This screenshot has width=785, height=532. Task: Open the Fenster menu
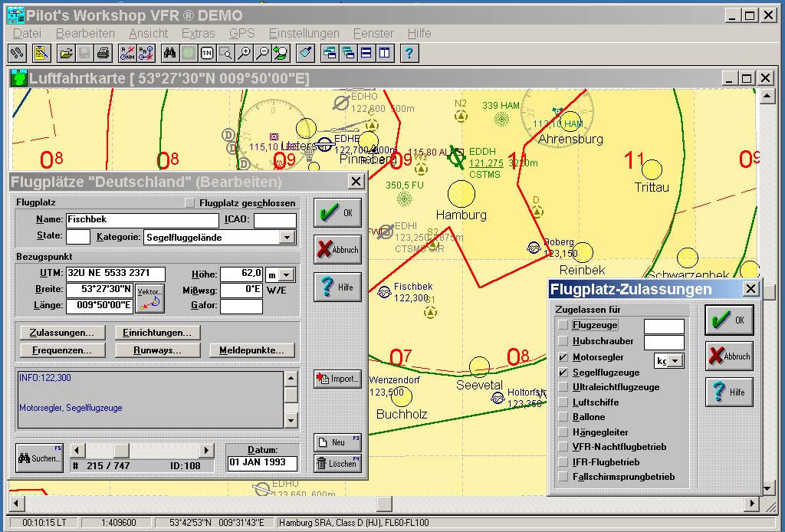[x=373, y=34]
